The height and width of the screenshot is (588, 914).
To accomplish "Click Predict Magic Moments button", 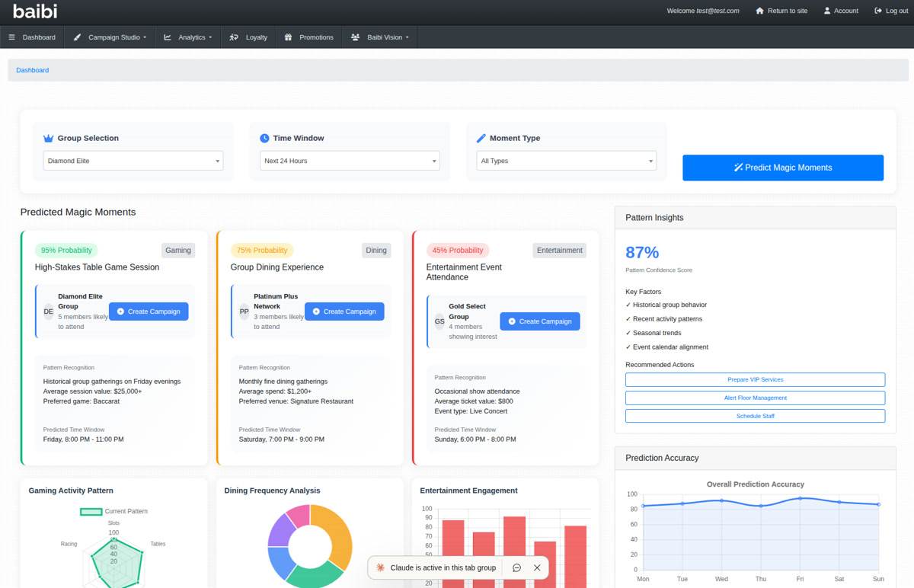I will tap(783, 168).
